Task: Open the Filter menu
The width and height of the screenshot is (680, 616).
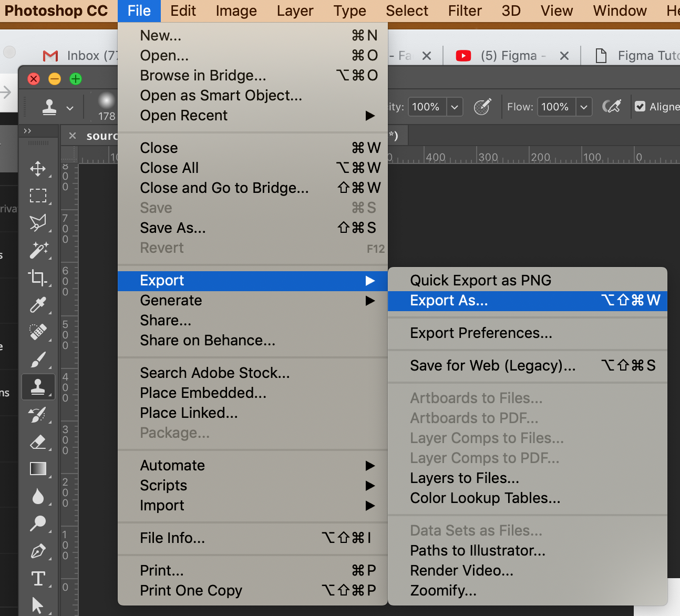Action: click(465, 11)
